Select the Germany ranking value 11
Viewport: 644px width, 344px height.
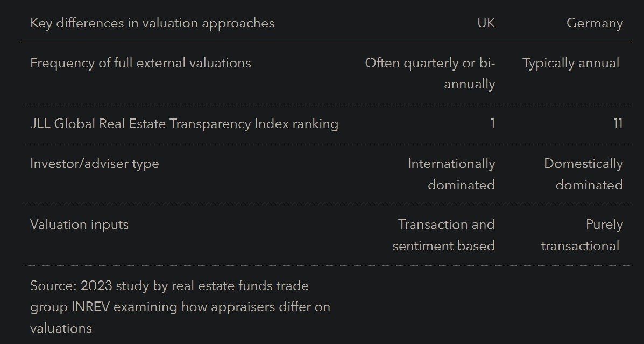[x=618, y=124]
